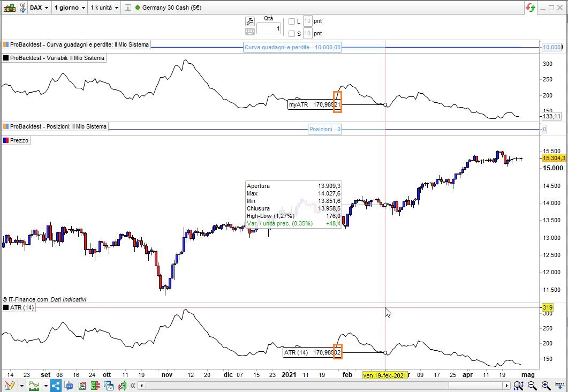The height and width of the screenshot is (392, 568).
Task: Enable the S stop checkbox
Action: (x=292, y=34)
